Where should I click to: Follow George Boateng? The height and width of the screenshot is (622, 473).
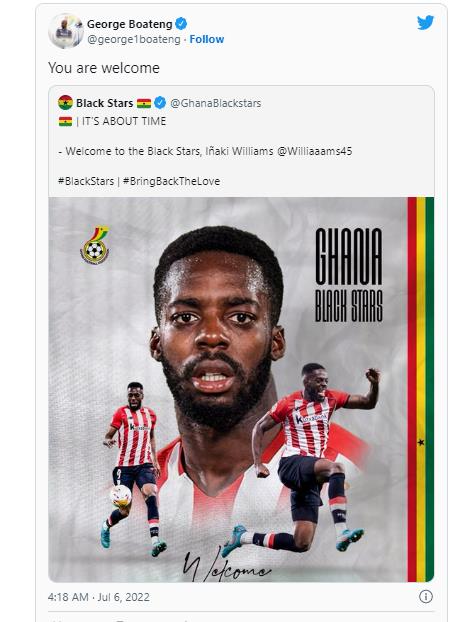point(206,39)
